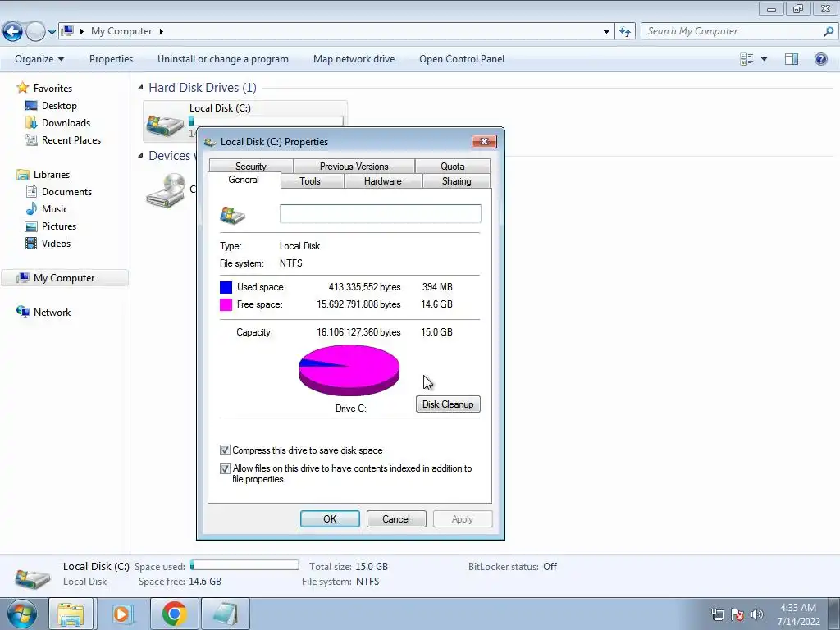
Task: Select the CD drive icon
Action: coord(166,190)
